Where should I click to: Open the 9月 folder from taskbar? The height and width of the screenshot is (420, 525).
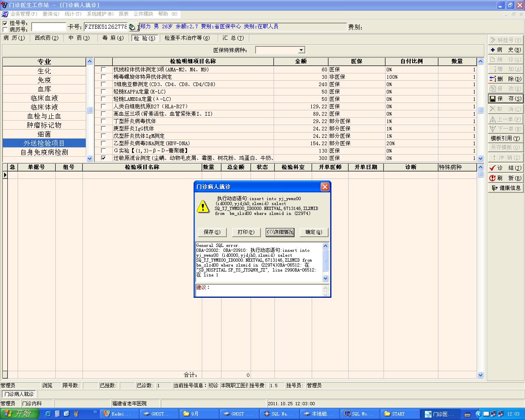(x=199, y=414)
